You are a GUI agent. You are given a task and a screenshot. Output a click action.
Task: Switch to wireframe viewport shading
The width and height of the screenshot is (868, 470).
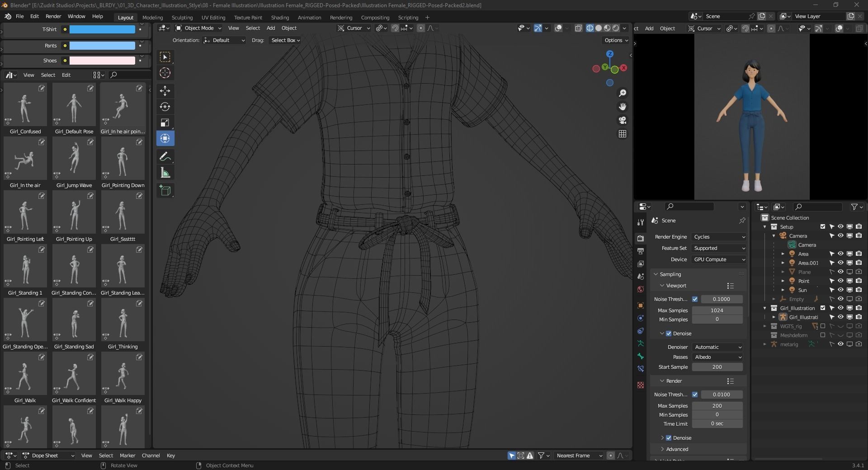pyautogui.click(x=590, y=28)
